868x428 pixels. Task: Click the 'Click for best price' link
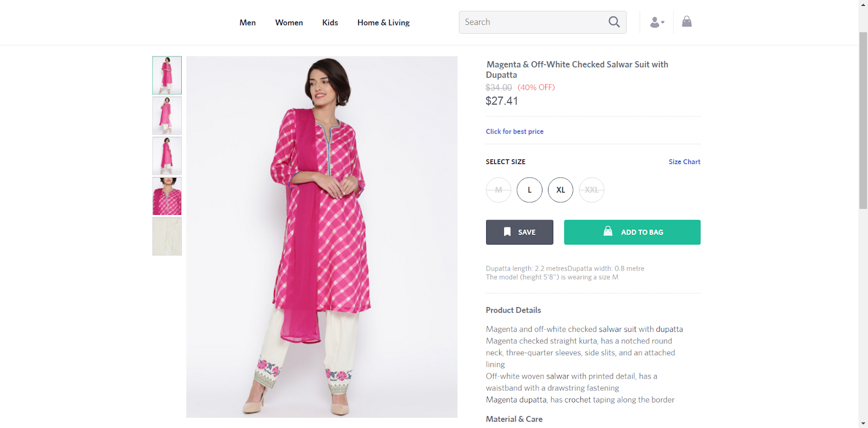pos(514,131)
